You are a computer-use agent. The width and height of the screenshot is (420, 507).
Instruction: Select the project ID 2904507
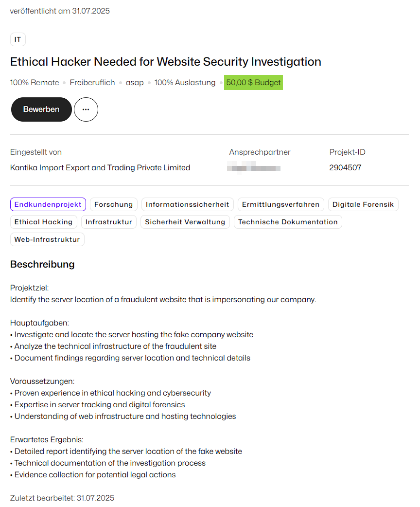(x=345, y=167)
